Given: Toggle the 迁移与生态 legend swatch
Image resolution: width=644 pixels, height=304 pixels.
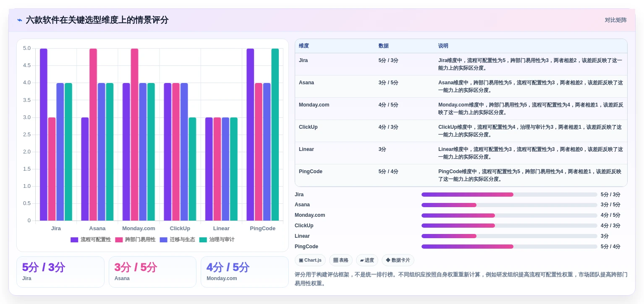Looking at the screenshot, I should [163, 240].
